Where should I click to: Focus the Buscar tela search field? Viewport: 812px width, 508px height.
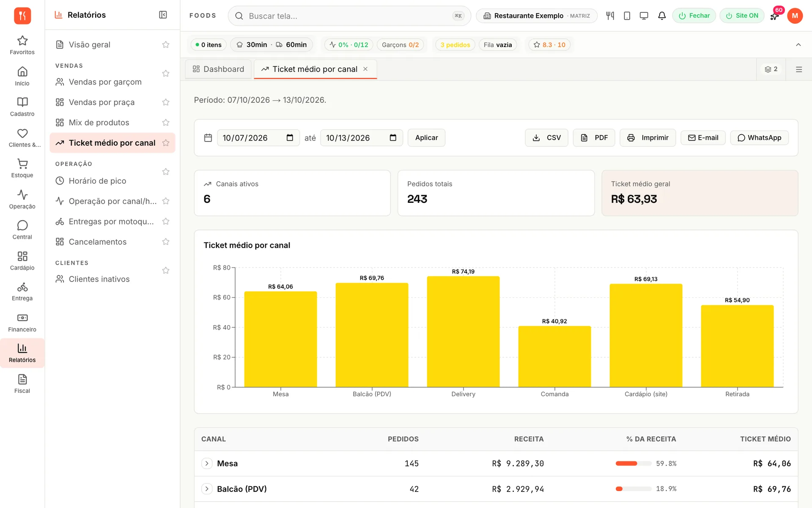click(x=349, y=16)
